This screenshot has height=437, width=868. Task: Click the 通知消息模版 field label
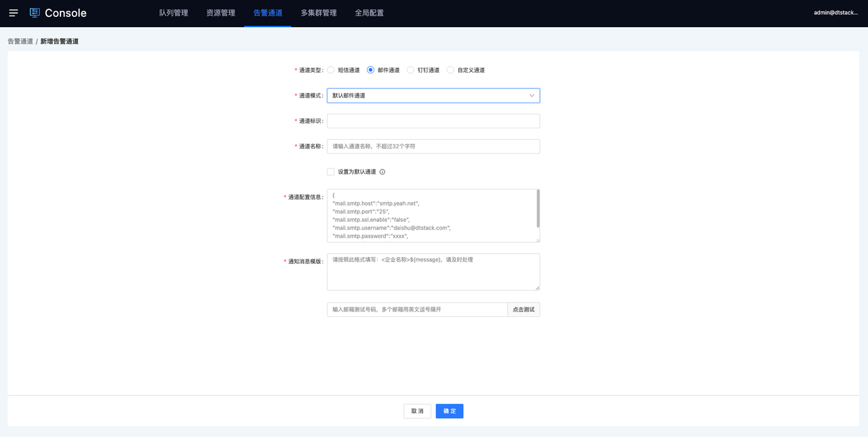[304, 261]
